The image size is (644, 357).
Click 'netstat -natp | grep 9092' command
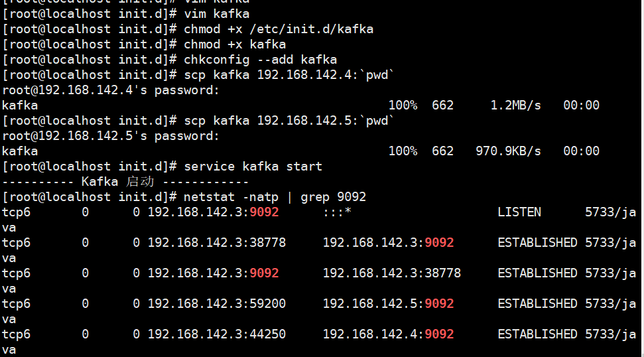275,197
